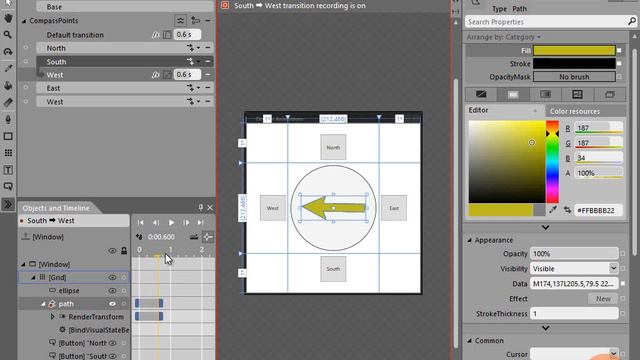The width and height of the screenshot is (640, 360).
Task: Open the Visibility dropdown
Action: pos(613,268)
